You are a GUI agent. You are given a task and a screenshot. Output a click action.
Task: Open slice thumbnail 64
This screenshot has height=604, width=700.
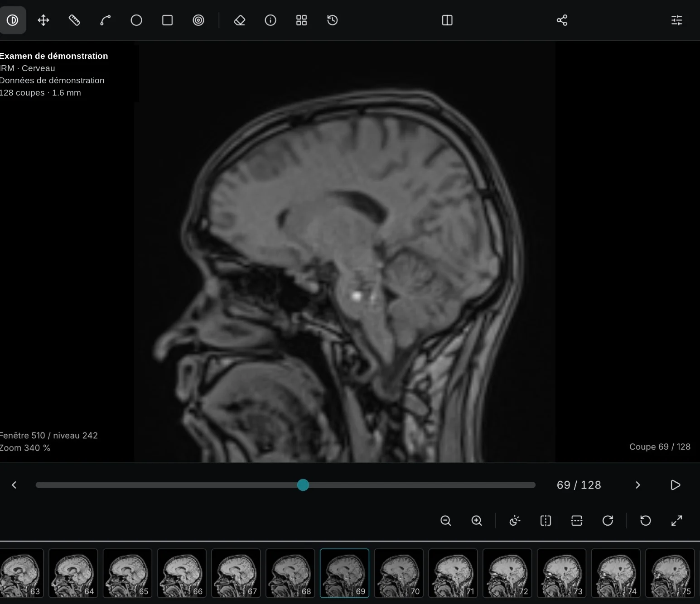(x=73, y=573)
